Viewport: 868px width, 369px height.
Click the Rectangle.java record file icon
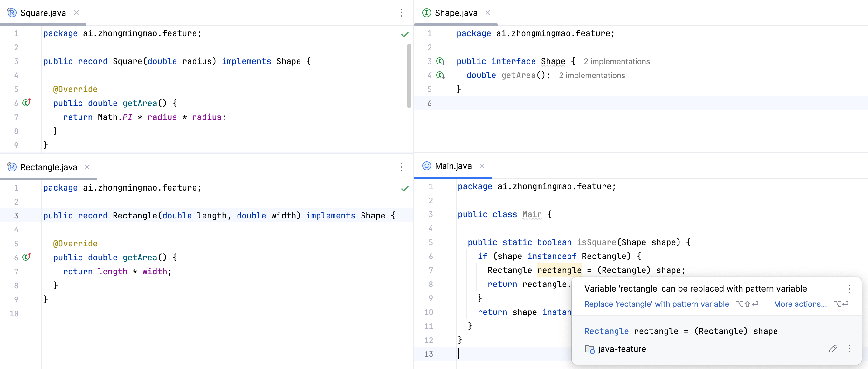pyautogui.click(x=12, y=167)
